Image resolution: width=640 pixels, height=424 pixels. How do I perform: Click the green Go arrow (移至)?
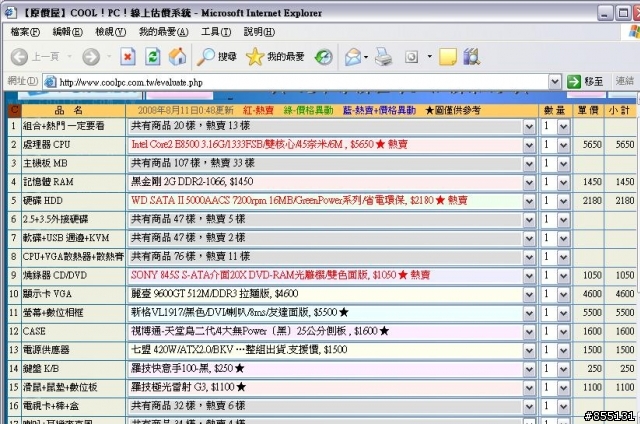click(x=585, y=82)
